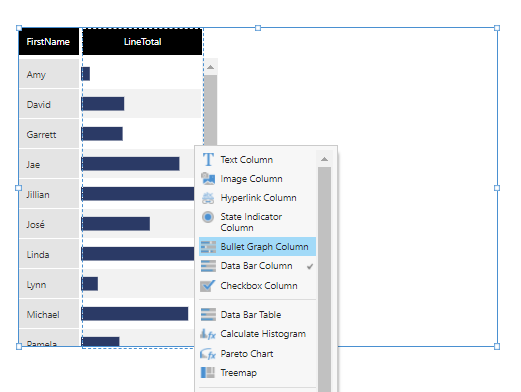This screenshot has height=392, width=521.
Task: Click the Pareto Chart fx icon
Action: pyautogui.click(x=208, y=353)
